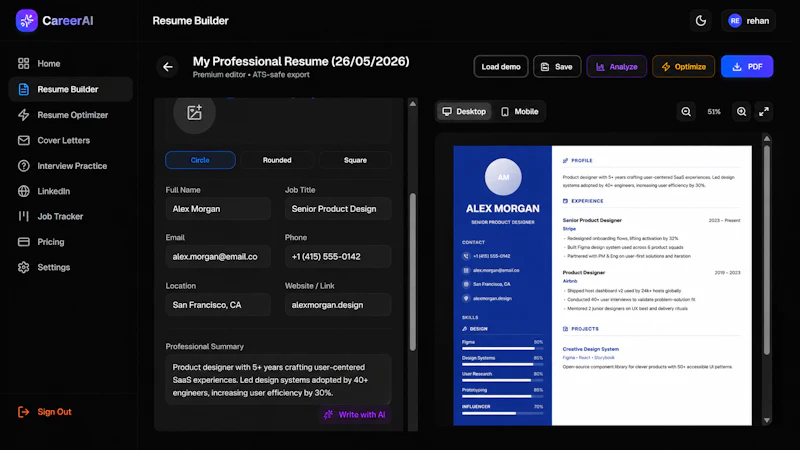Click the editor panel scroll-up arrow

(413, 104)
